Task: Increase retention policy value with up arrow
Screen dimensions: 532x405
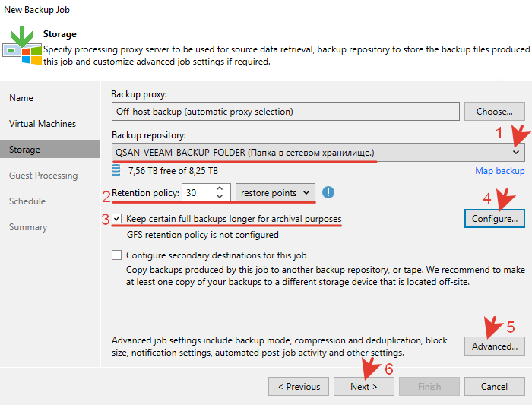Action: click(220, 188)
